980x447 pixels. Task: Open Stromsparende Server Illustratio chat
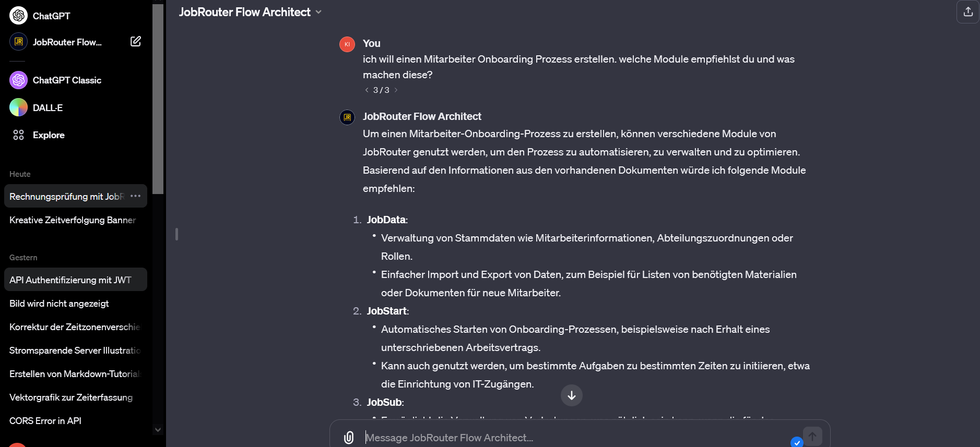[76, 350]
